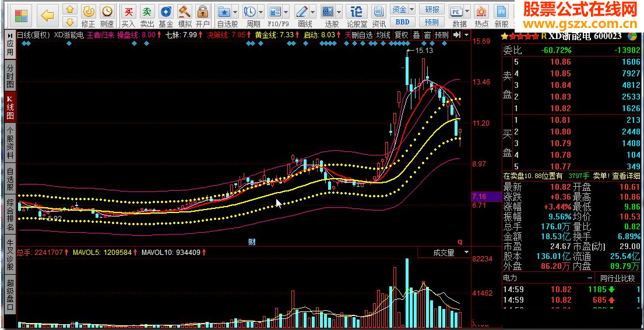
Task: Click sell level 5 price 10.86
Action: pos(561,62)
